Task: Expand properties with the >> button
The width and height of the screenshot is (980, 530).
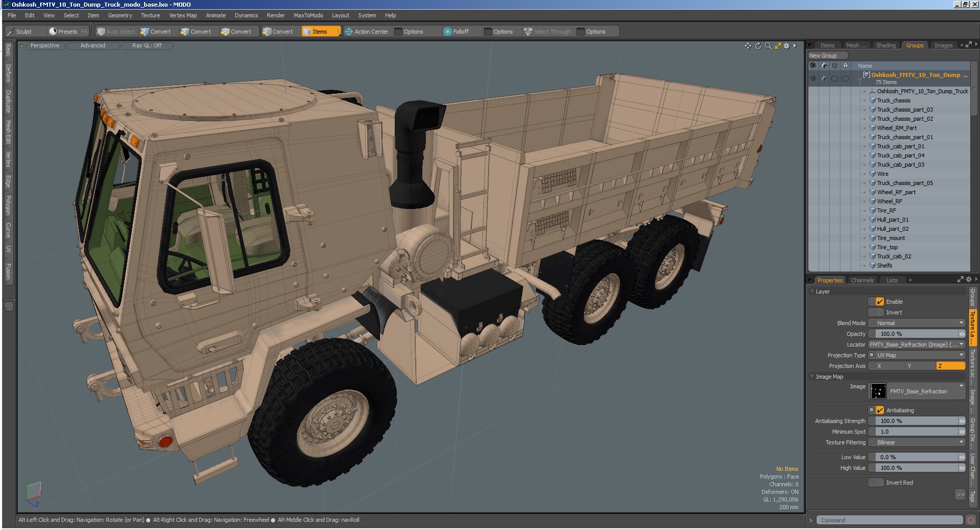Action: pyautogui.click(x=960, y=494)
